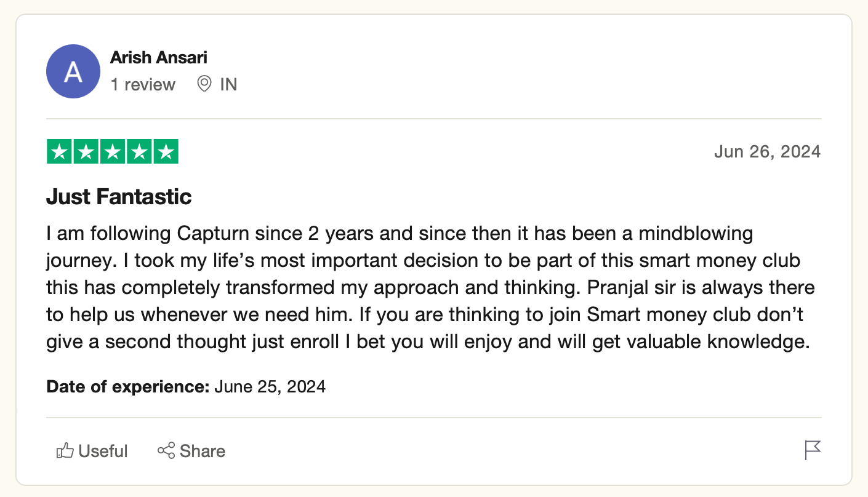Mark the review as Useful

92,451
